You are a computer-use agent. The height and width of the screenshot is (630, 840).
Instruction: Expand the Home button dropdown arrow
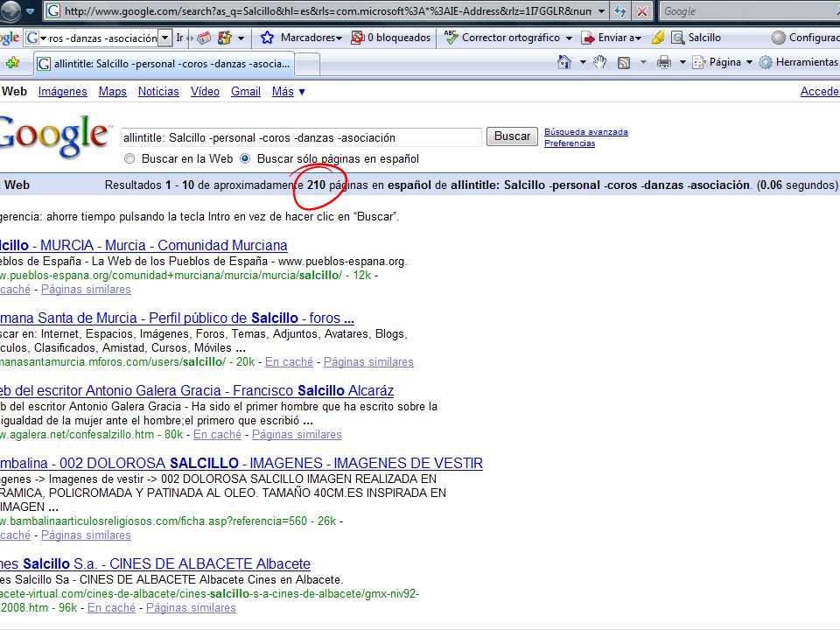pyautogui.click(x=583, y=63)
